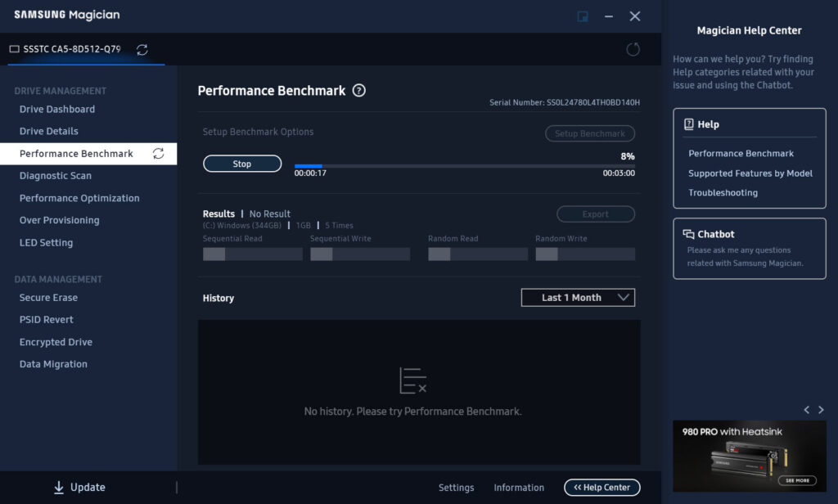Image resolution: width=838 pixels, height=504 pixels.
Task: Click the refresh icon beside drive tab name
Action: pos(142,50)
